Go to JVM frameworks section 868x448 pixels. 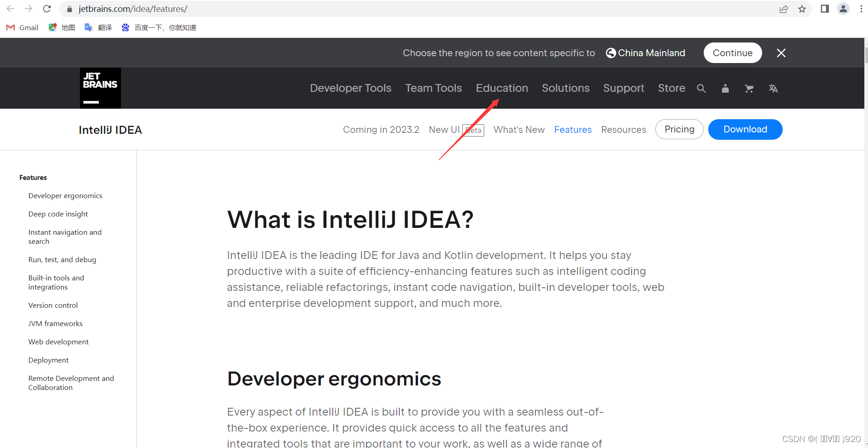click(55, 324)
